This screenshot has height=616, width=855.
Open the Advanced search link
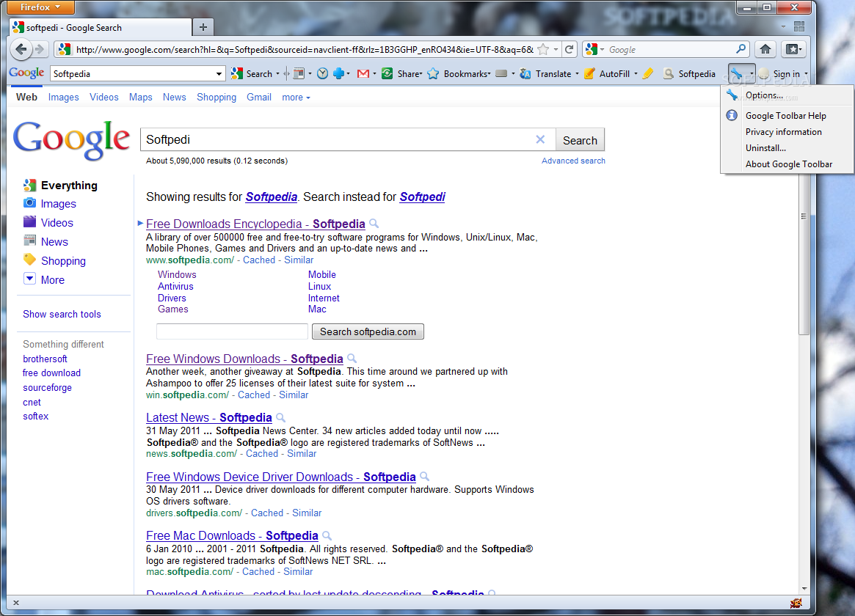pos(573,161)
